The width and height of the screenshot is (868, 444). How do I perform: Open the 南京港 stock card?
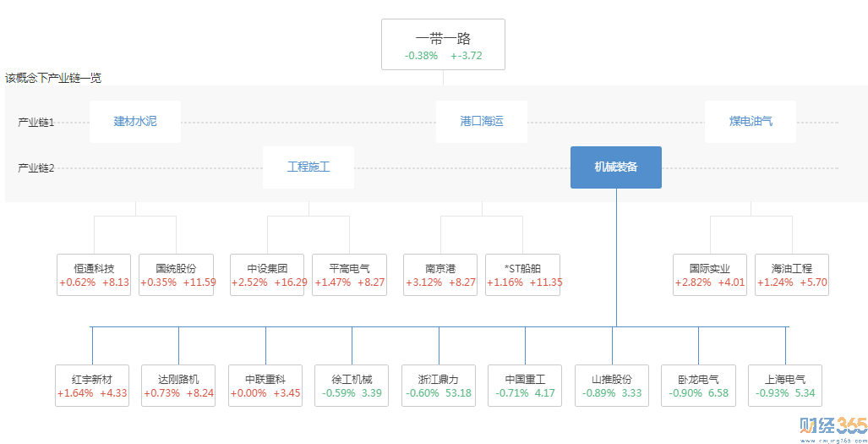(x=440, y=275)
